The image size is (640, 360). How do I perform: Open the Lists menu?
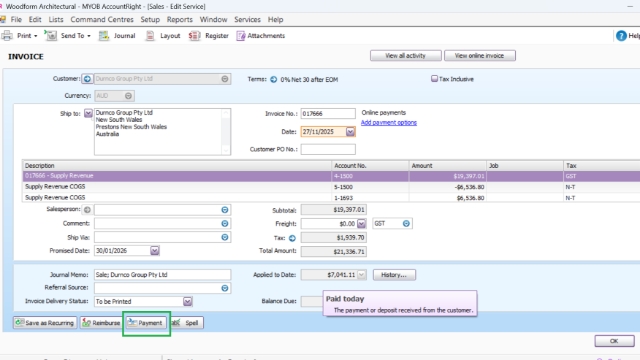pos(56,20)
